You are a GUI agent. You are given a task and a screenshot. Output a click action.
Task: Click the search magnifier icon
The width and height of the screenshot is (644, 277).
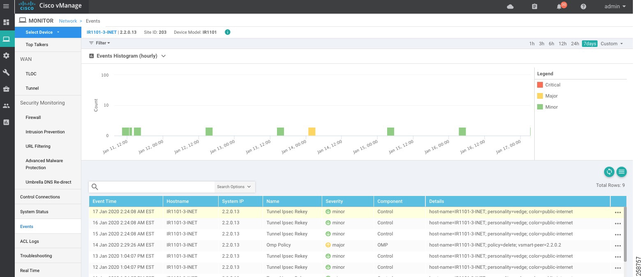95,187
